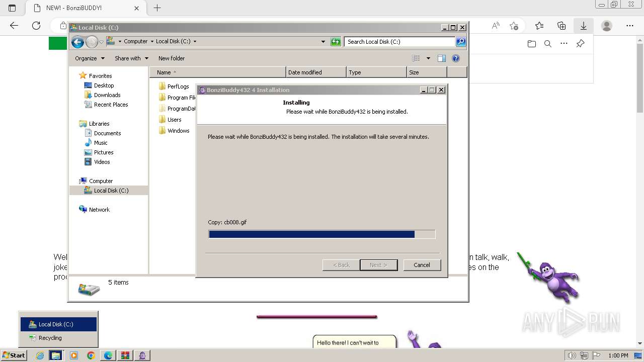Click Computer in the Explorer address path
The image size is (644, 362).
tap(136, 42)
